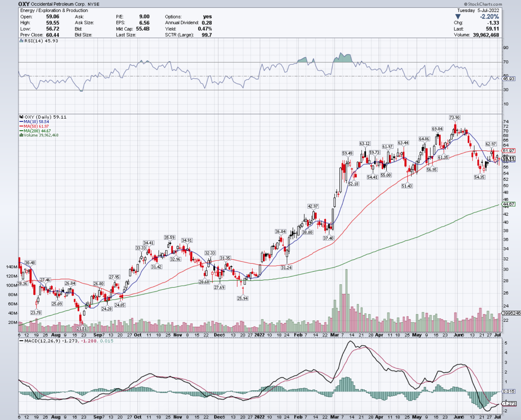Click the down-triangle price change indicator
This screenshot has height=420, width=521.
click(x=458, y=16)
